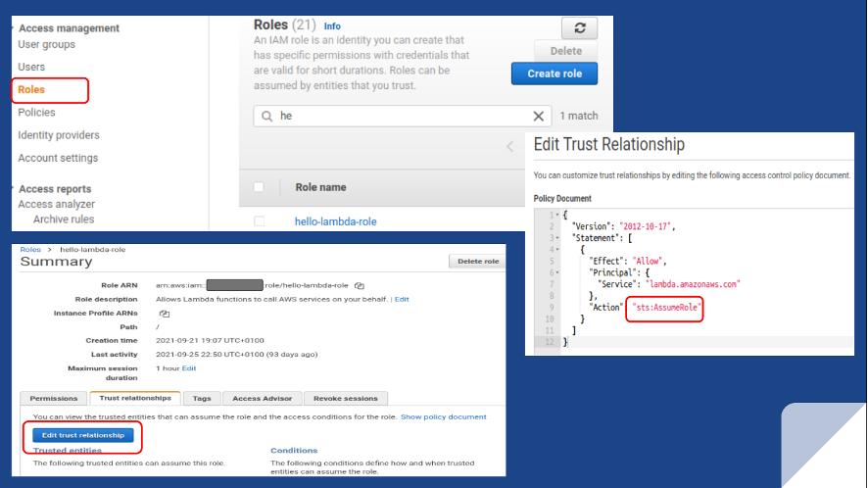Image resolution: width=868 pixels, height=488 pixels.
Task: Open the Info link next to Roles
Action: pos(332,26)
